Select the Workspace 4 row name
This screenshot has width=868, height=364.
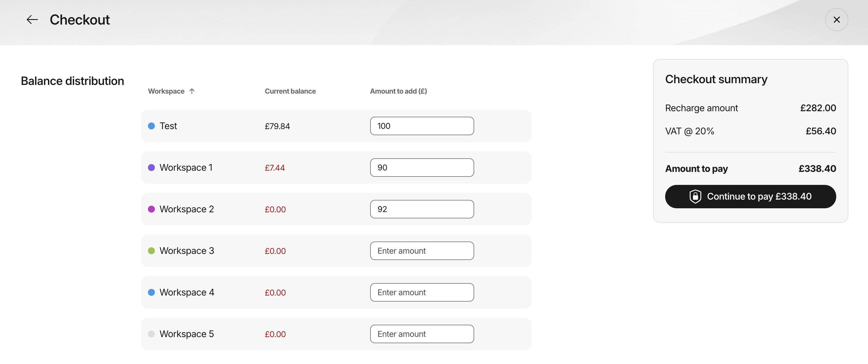187,293
